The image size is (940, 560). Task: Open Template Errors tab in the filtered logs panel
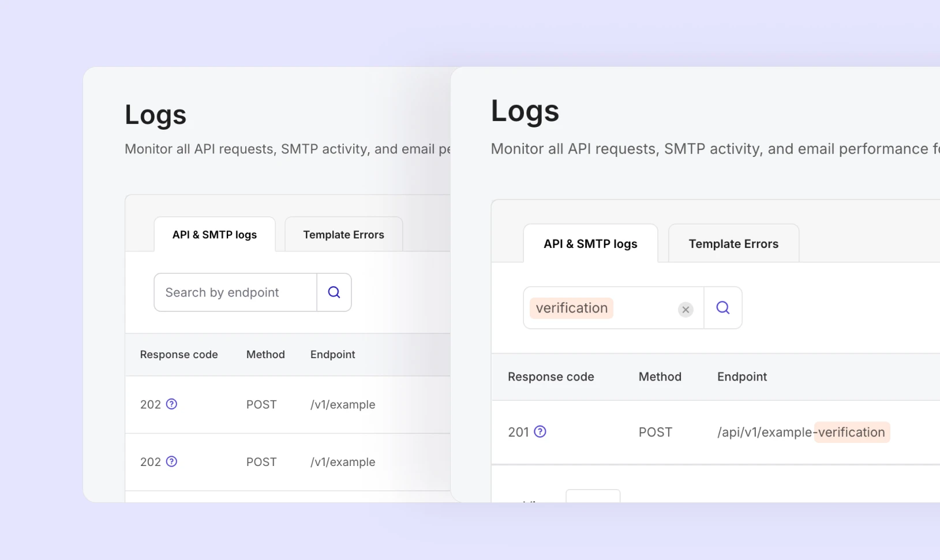coord(733,244)
